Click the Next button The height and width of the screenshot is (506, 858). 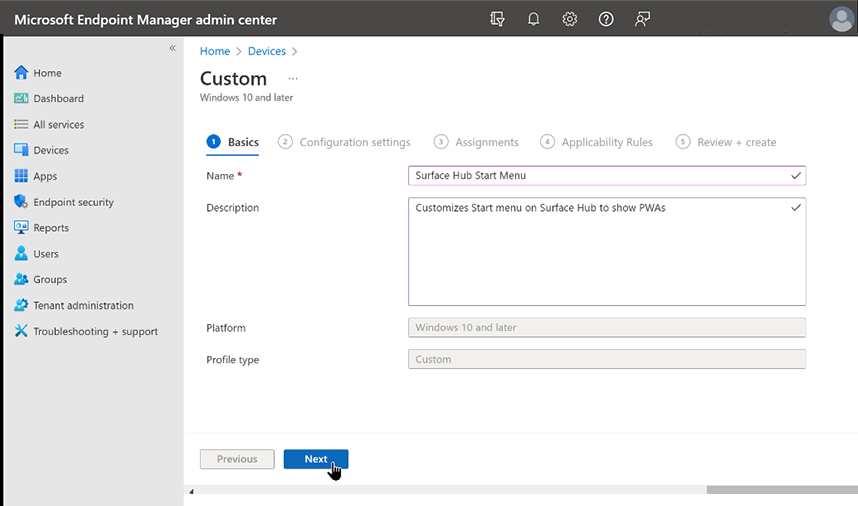[316, 459]
